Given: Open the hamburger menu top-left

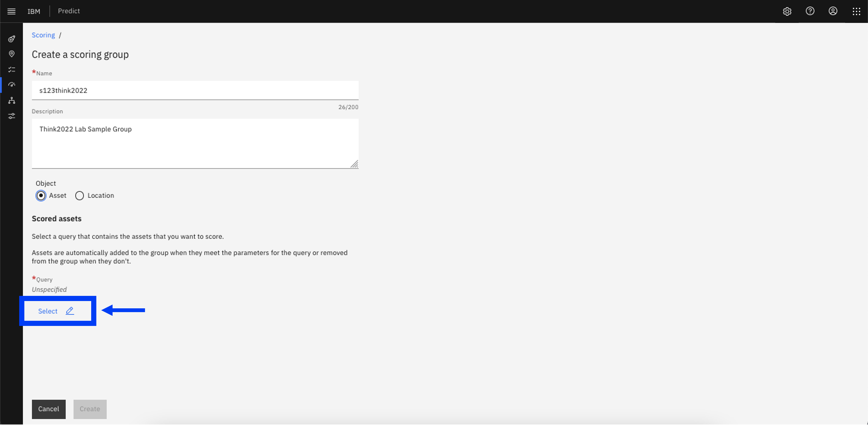Looking at the screenshot, I should tap(11, 11).
